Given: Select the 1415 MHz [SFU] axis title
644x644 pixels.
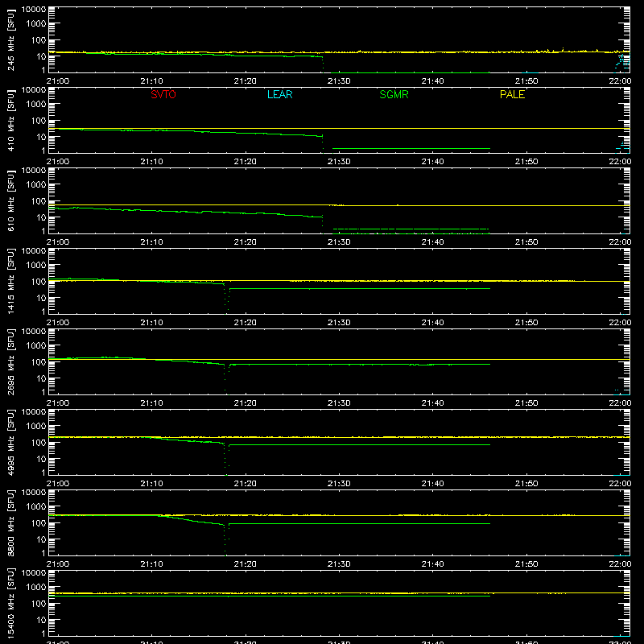Looking at the screenshot, I should [x=11, y=281].
